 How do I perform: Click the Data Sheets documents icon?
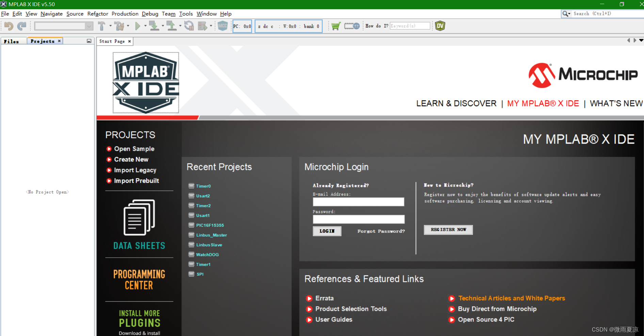(x=139, y=217)
